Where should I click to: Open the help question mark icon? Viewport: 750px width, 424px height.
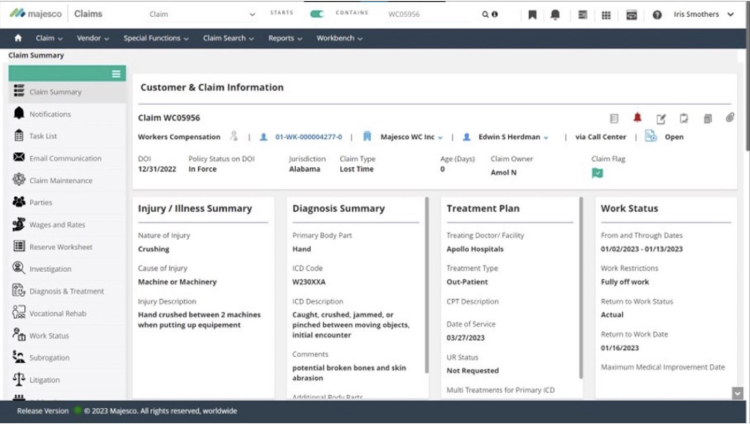click(x=657, y=15)
